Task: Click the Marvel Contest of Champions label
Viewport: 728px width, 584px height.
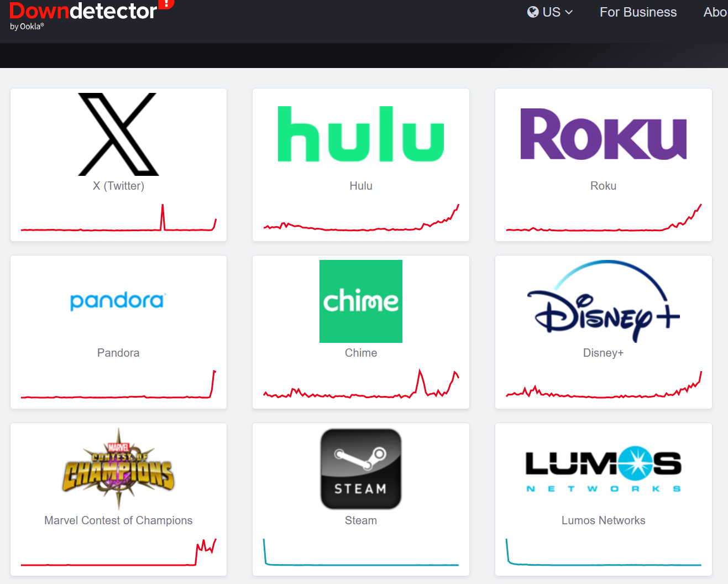Action: (x=118, y=520)
